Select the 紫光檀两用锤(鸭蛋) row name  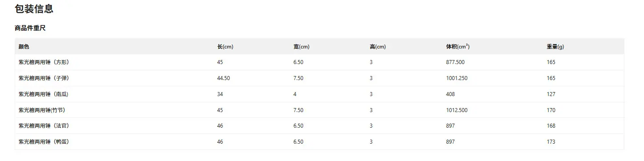point(44,142)
